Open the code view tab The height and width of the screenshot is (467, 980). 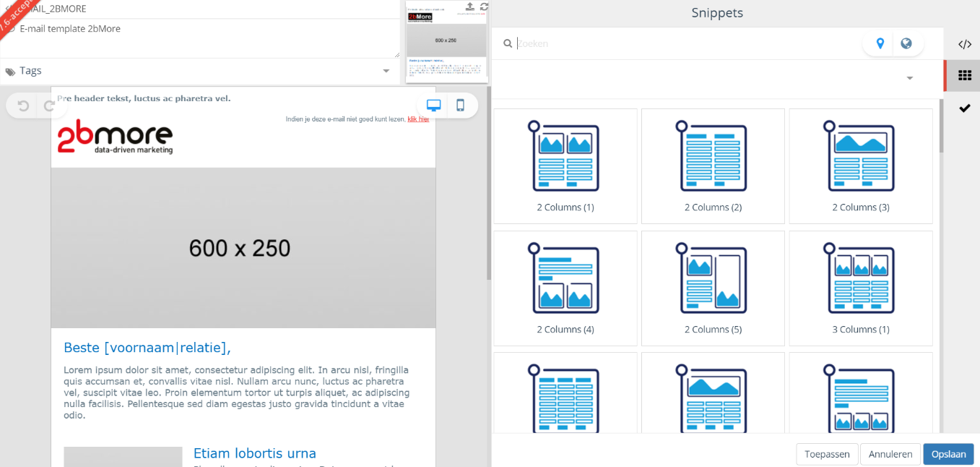(x=965, y=44)
